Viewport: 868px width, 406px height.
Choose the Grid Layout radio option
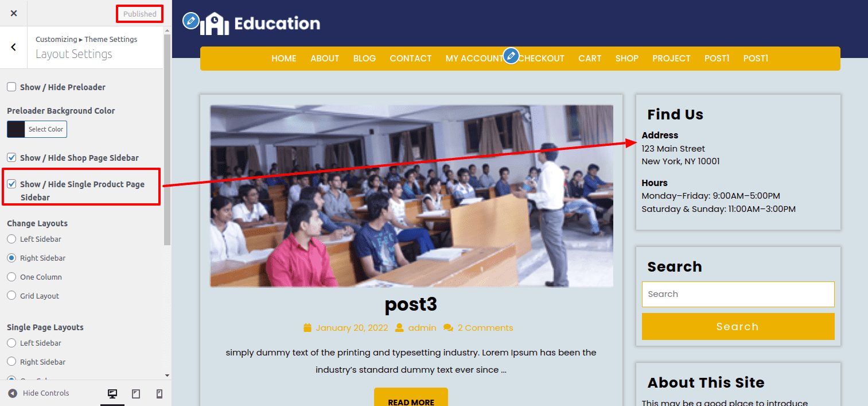tap(11, 296)
